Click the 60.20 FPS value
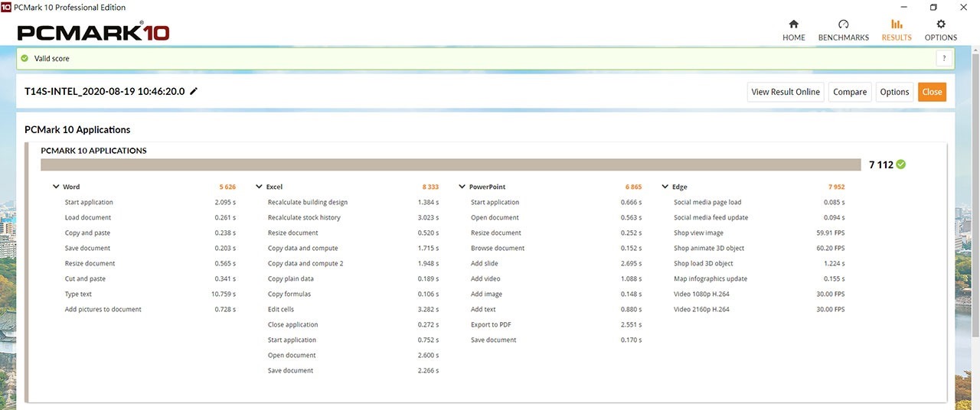Screen dimensions: 980x410 coord(831,249)
